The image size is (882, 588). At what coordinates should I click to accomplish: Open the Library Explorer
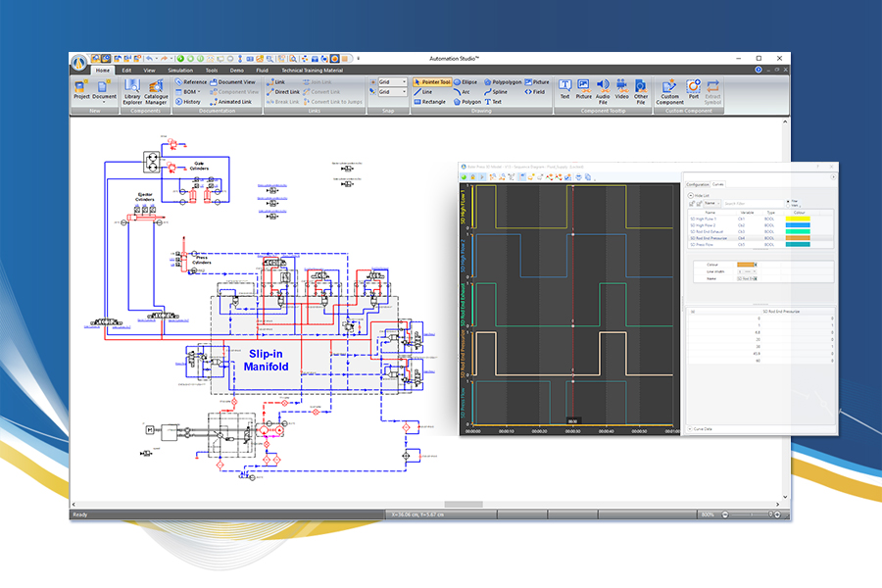[132, 92]
